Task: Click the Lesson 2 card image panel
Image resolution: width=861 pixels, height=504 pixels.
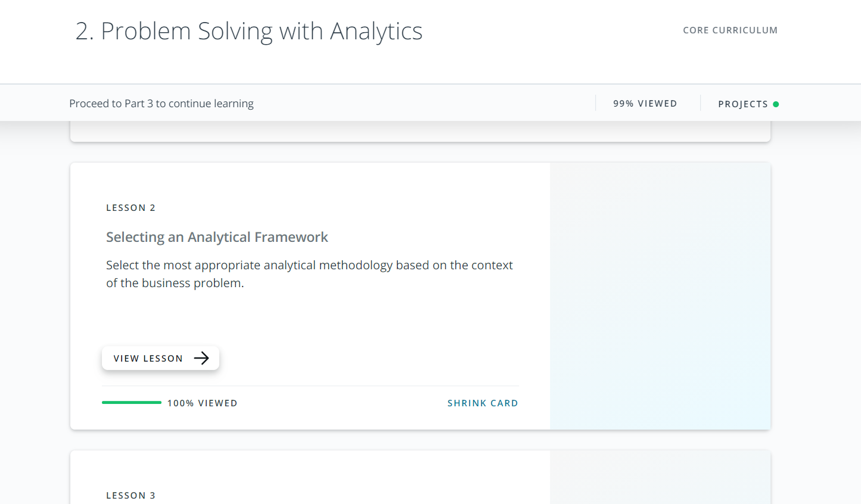Action: [660, 296]
